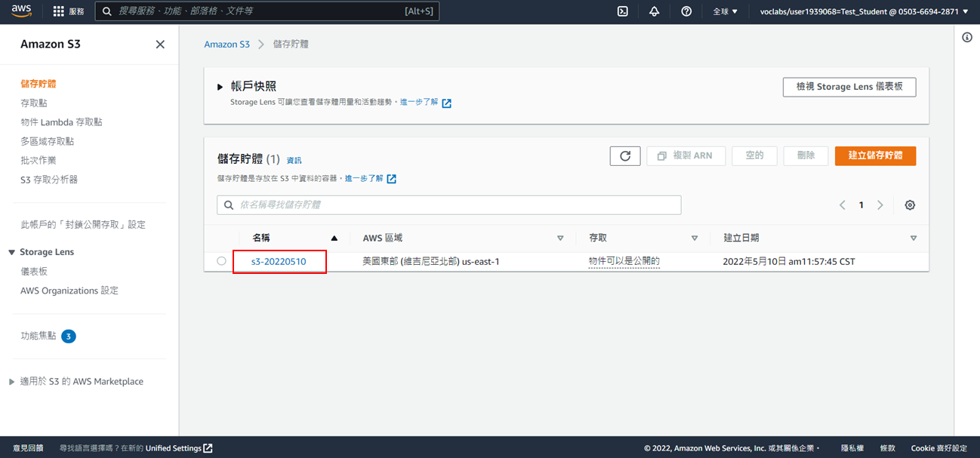Click the 空的 empty bucket button

tap(755, 156)
